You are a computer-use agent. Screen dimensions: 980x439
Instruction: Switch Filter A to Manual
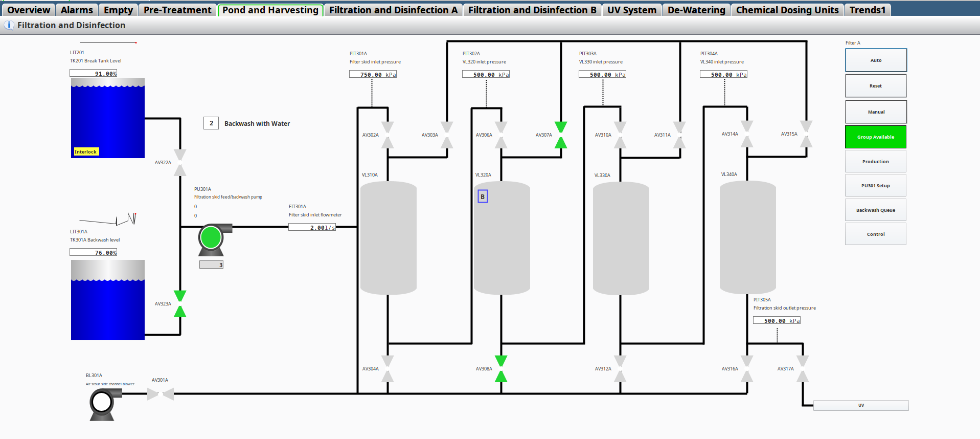[876, 112]
